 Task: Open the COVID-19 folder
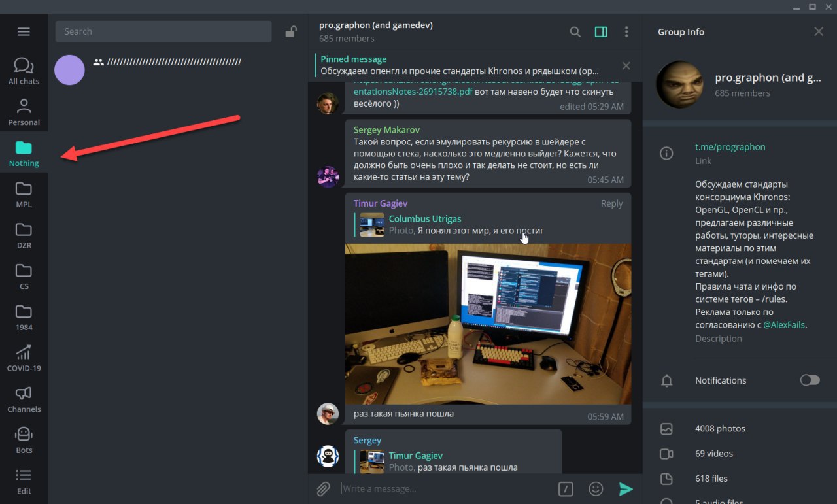click(24, 359)
